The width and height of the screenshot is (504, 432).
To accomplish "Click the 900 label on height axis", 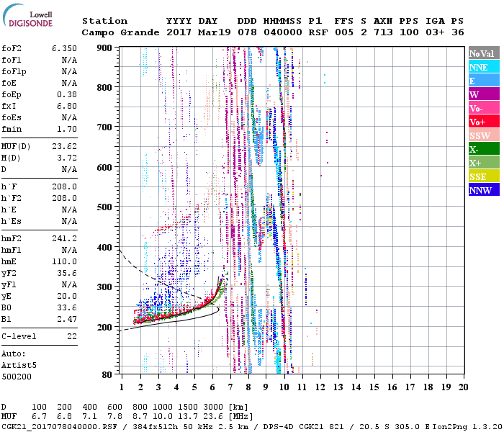I will pos(107,48).
